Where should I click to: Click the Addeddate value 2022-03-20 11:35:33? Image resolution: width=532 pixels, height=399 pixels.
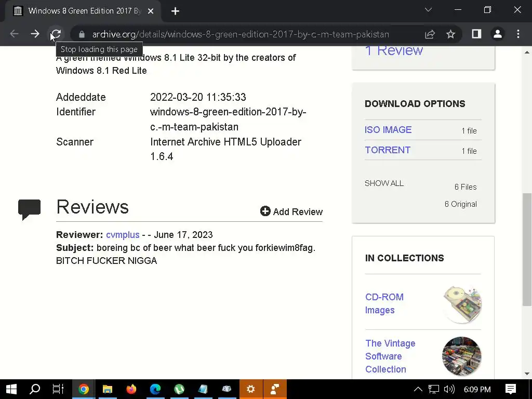click(x=198, y=97)
